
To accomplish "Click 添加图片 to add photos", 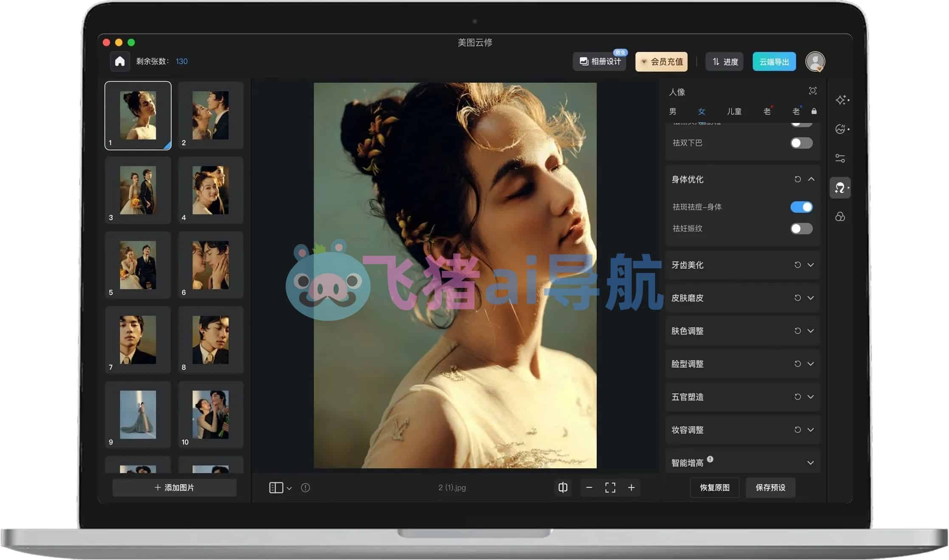I will [x=175, y=487].
